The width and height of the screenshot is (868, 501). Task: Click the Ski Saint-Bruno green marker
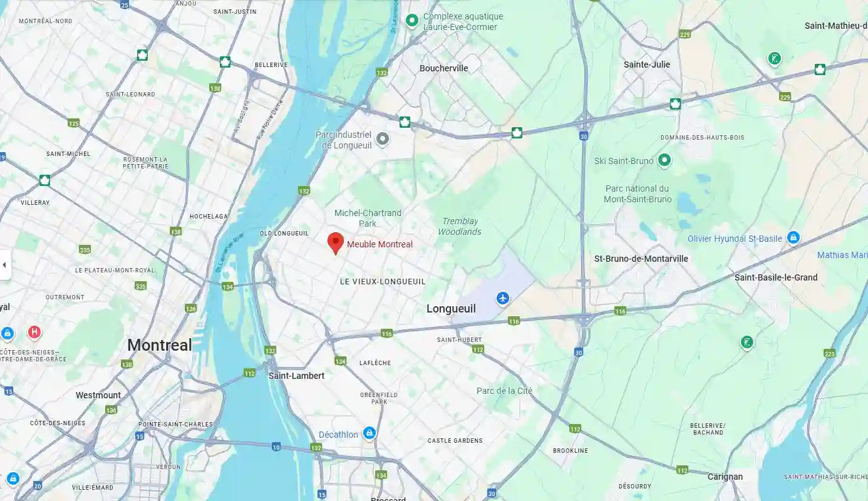[664, 160]
